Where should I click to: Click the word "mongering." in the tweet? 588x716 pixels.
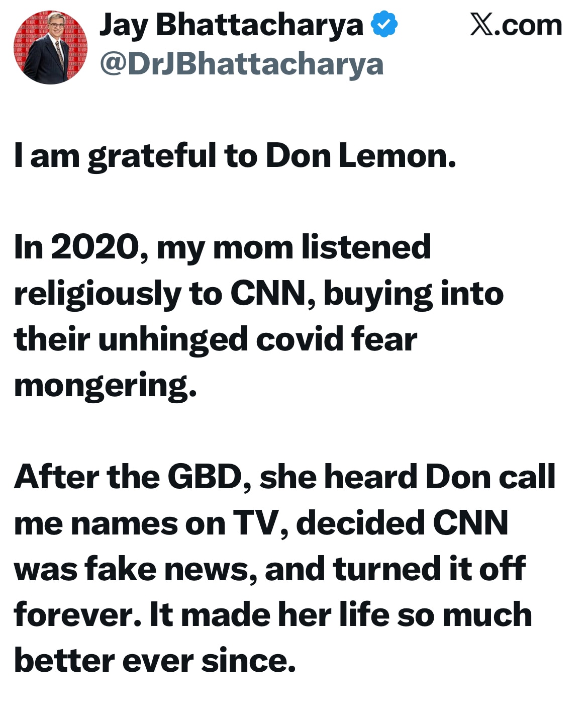click(105, 386)
